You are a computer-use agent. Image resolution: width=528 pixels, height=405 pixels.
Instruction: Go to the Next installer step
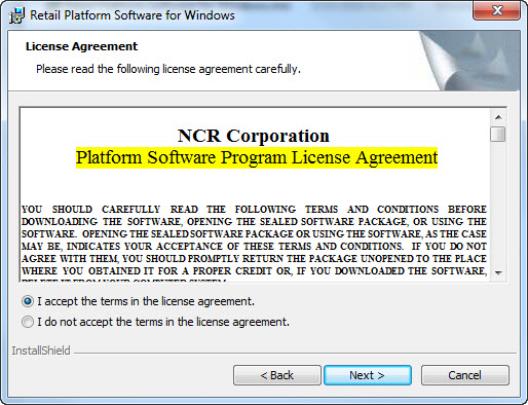pyautogui.click(x=367, y=375)
